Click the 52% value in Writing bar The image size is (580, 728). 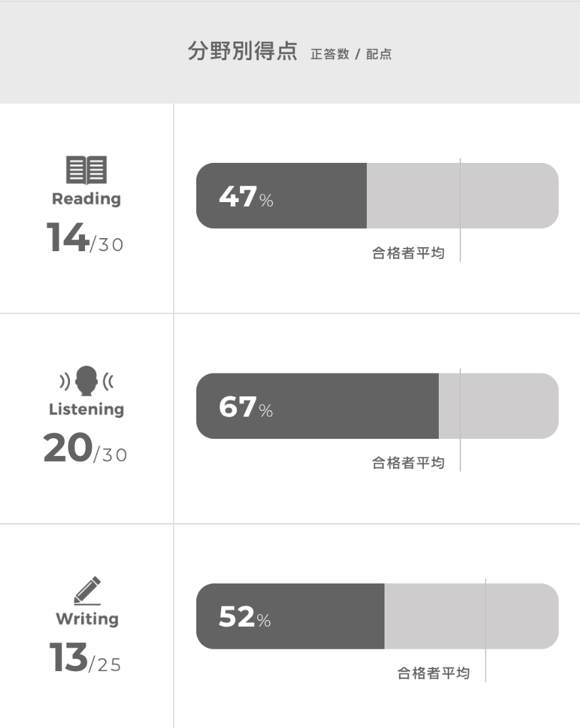(244, 617)
